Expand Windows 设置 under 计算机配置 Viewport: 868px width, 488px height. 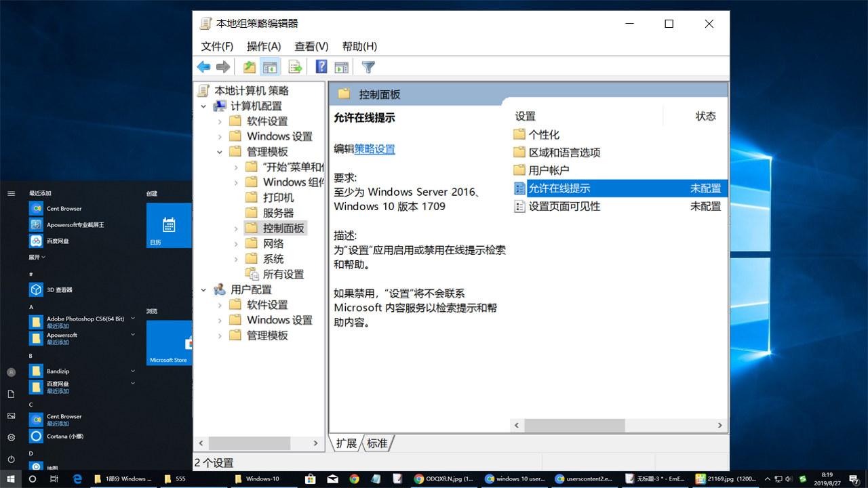[220, 136]
